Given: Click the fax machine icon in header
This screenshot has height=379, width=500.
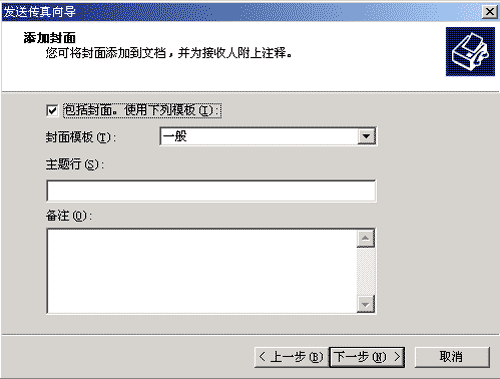Looking at the screenshot, I should pyautogui.click(x=470, y=52).
